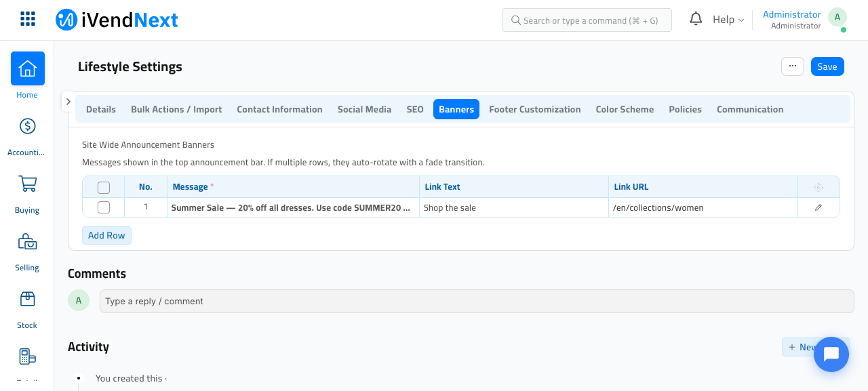Open the Policies tab
Screen dimensions: 868x391
point(685,109)
